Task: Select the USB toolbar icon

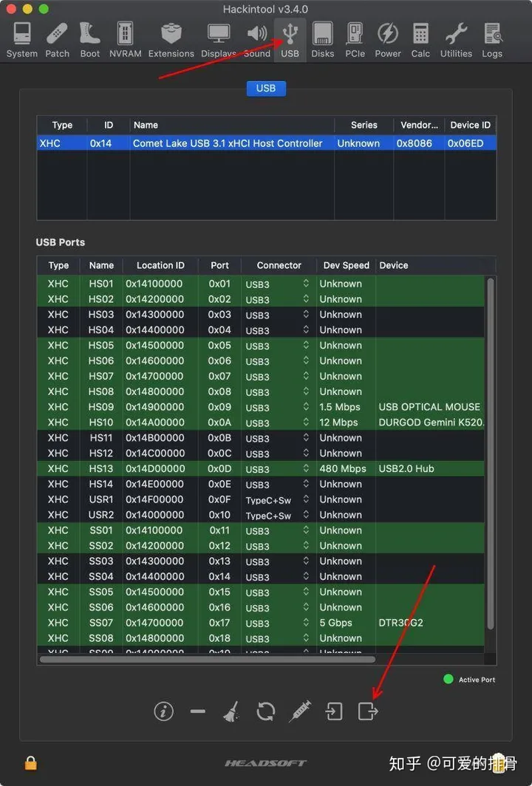Action: click(290, 41)
